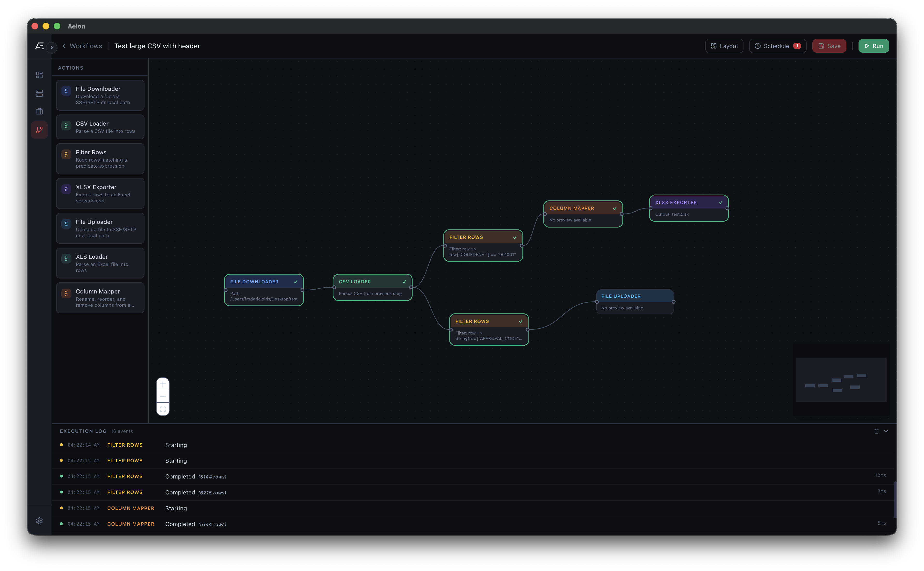Save the current workflow
924x571 pixels.
[829, 46]
